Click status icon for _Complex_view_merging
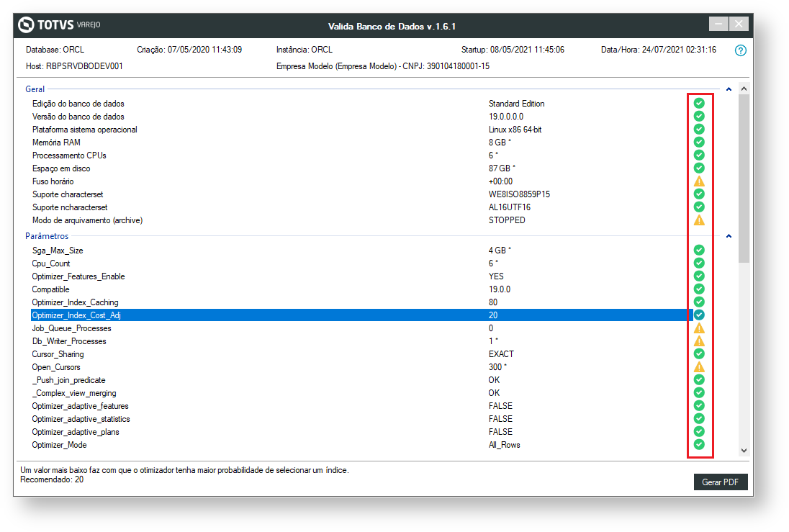 tap(699, 392)
